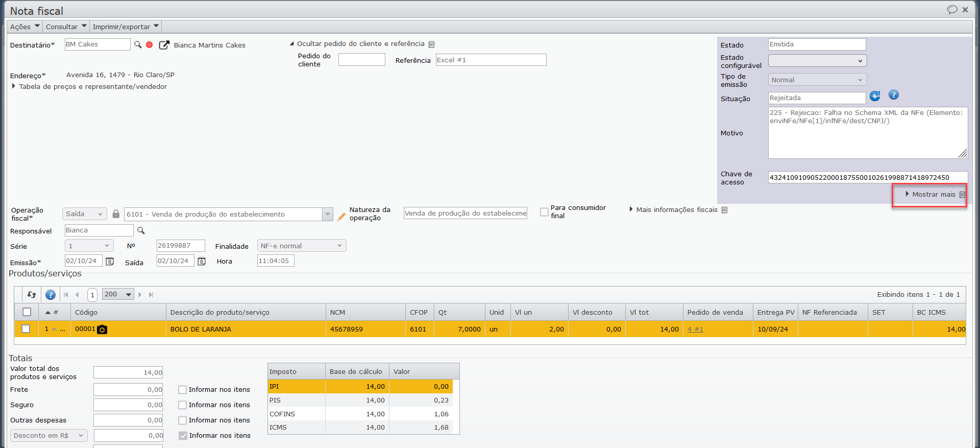
Task: Open the 6101 operação fiscal combo box
Action: pyautogui.click(x=328, y=214)
